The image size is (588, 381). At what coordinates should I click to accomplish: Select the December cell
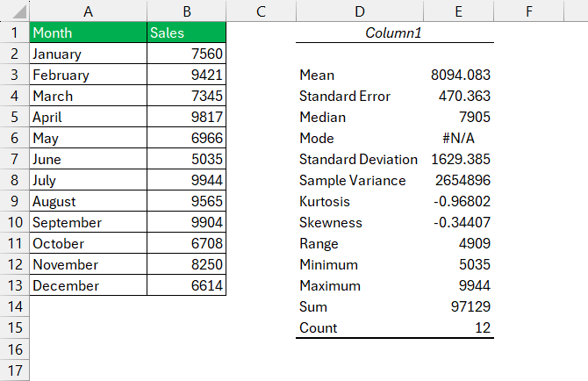(x=88, y=285)
